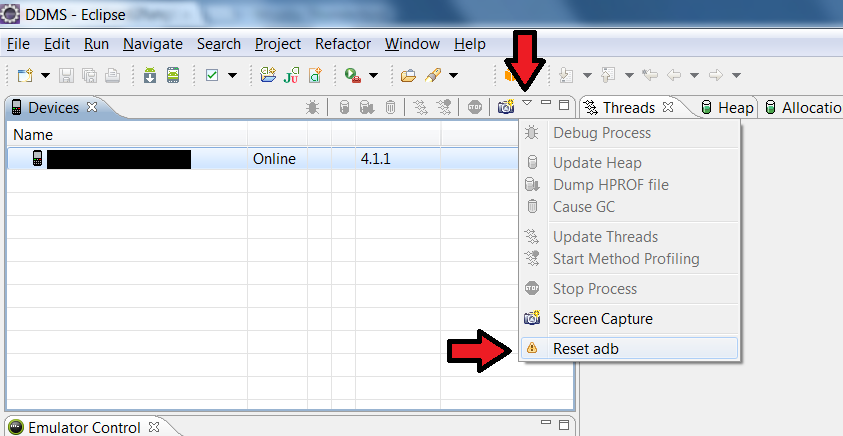The height and width of the screenshot is (436, 843).
Task: Select Reset adb from the dropdown menu
Action: (586, 349)
